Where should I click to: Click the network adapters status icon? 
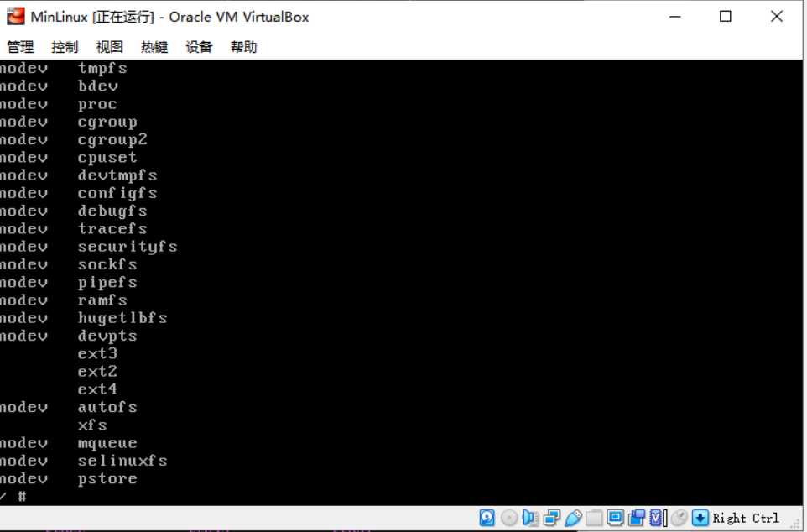(552, 518)
